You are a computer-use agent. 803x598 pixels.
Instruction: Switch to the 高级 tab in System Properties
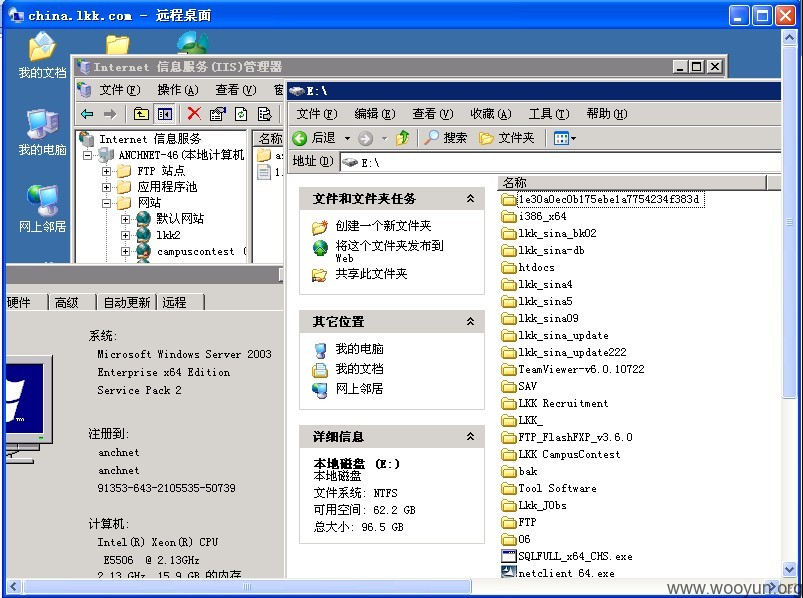[x=72, y=302]
